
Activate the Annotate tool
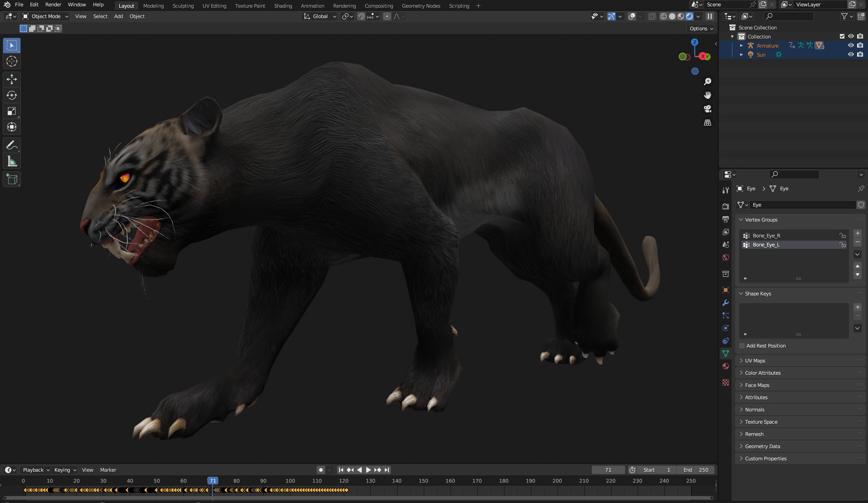(x=12, y=145)
